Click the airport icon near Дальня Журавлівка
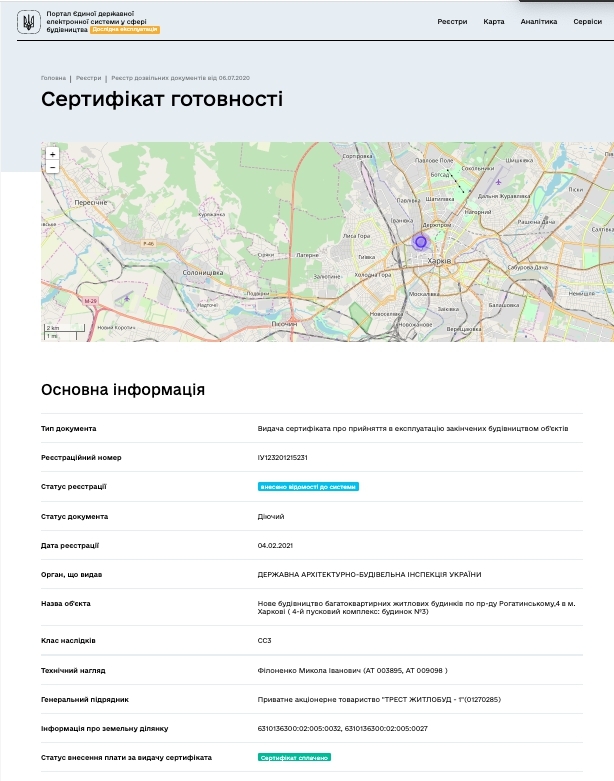The height and width of the screenshot is (781, 614). tap(498, 182)
